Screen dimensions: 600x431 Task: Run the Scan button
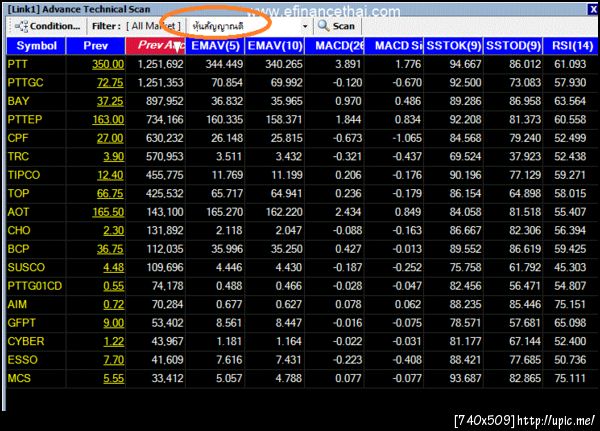[337, 26]
